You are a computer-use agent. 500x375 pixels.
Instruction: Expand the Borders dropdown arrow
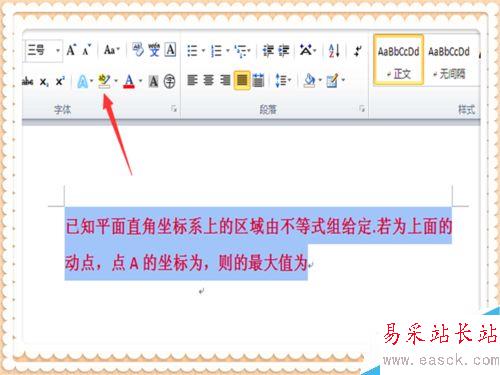pyautogui.click(x=343, y=80)
